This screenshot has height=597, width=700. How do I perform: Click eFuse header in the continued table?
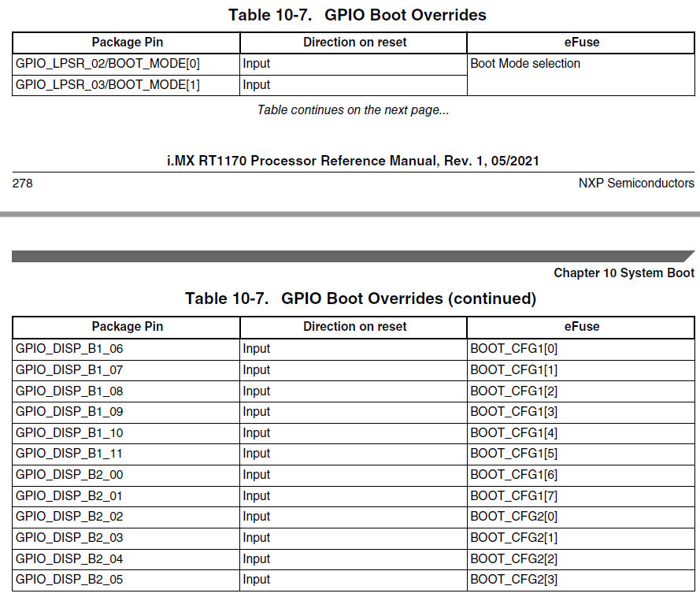click(x=582, y=326)
